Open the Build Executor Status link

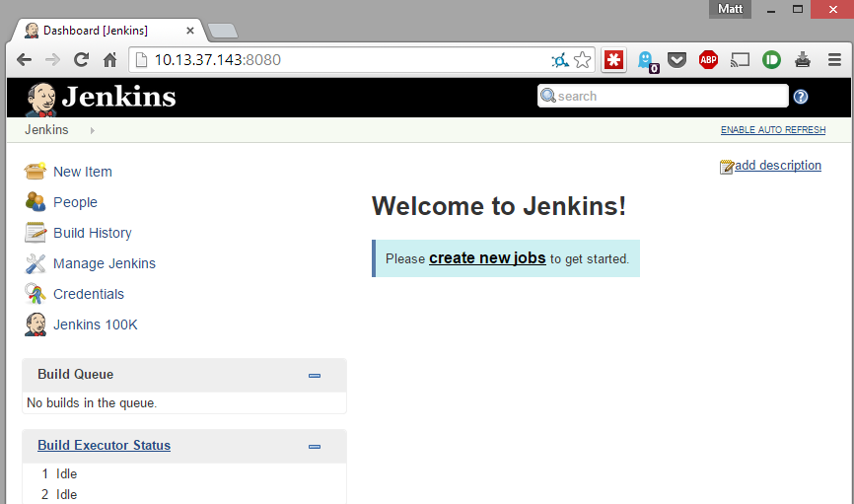[104, 446]
